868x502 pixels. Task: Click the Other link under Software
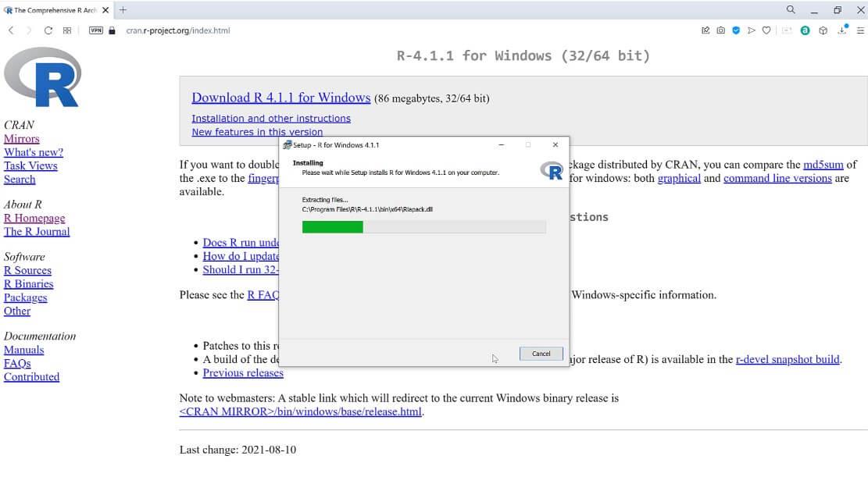(17, 311)
